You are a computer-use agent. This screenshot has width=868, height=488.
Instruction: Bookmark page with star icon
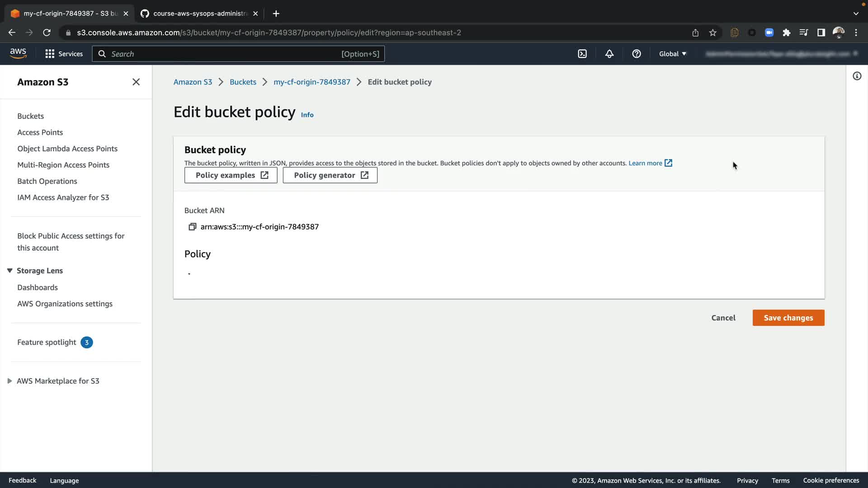click(x=713, y=33)
